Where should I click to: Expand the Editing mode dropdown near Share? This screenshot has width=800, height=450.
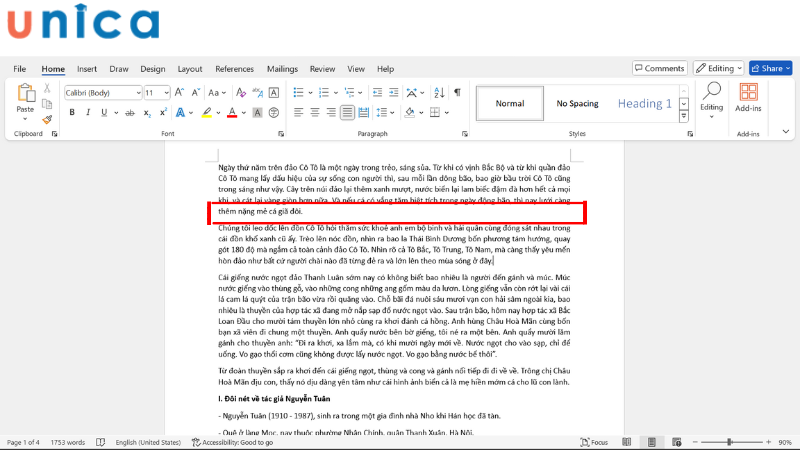click(714, 68)
